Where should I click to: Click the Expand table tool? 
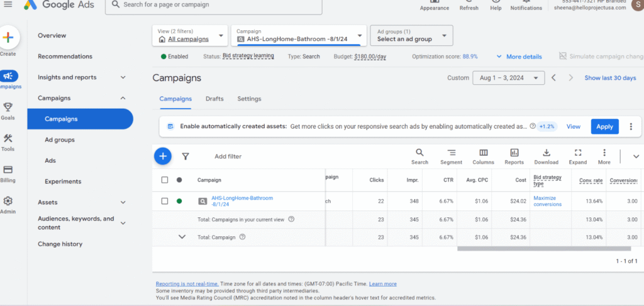tap(578, 156)
